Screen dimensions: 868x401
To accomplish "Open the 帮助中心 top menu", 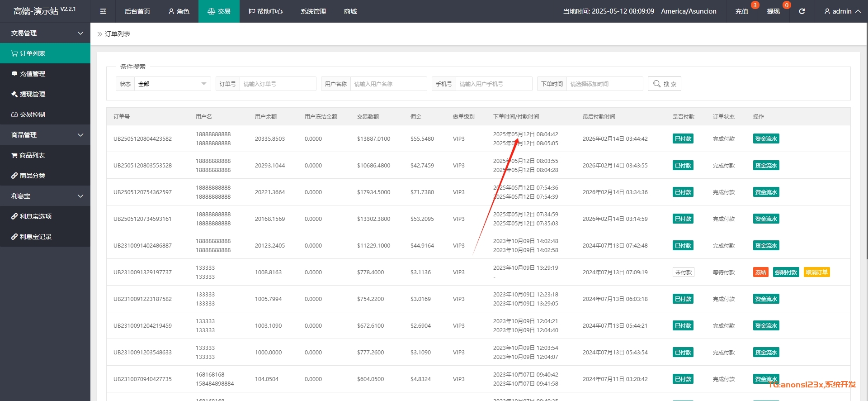I will [265, 11].
